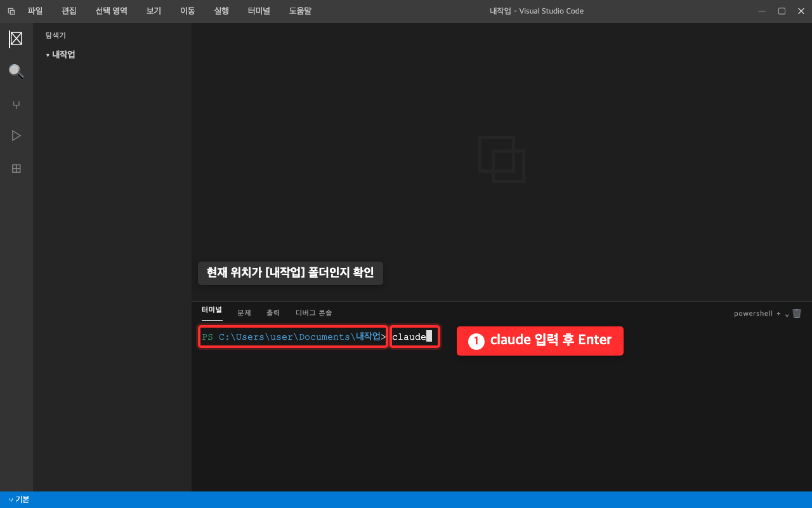Open the 이동 menu
The width and height of the screenshot is (812, 508).
tap(187, 11)
